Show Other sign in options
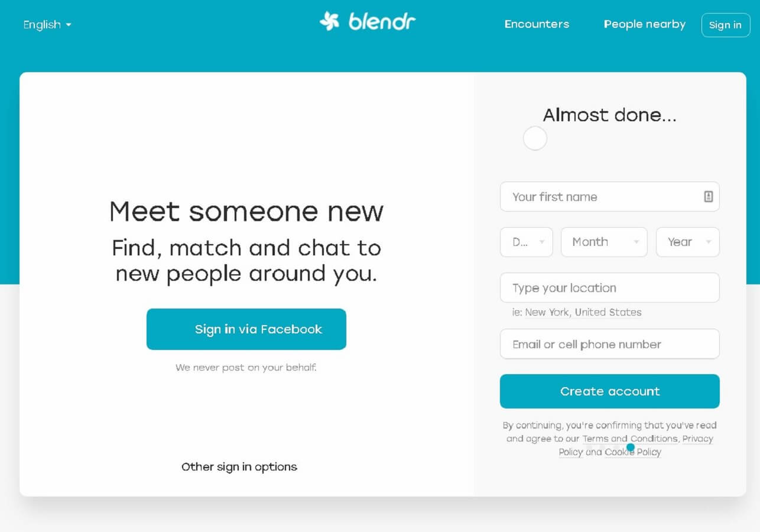This screenshot has height=532, width=760. tap(239, 467)
